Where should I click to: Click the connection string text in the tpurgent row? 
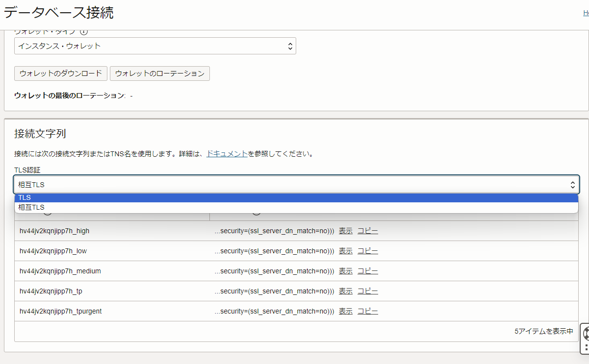pyautogui.click(x=274, y=311)
